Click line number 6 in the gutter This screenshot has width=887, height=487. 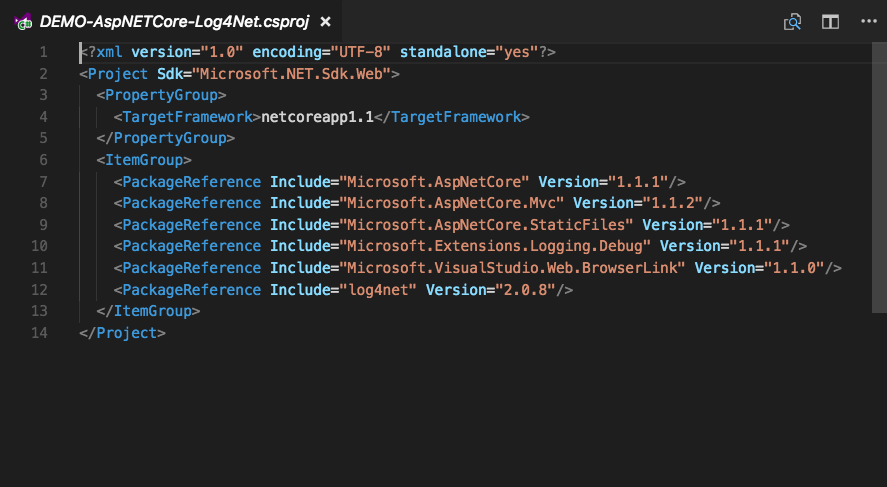43,160
